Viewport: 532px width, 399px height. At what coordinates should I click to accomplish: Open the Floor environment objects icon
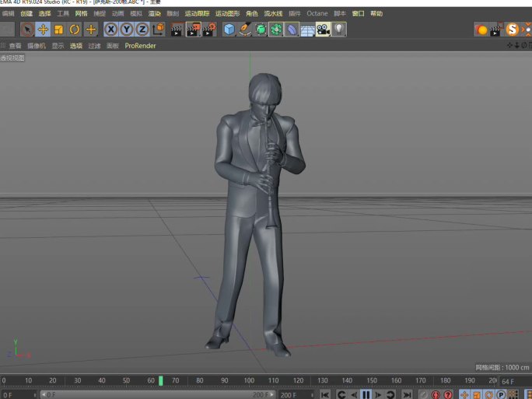coord(307,30)
